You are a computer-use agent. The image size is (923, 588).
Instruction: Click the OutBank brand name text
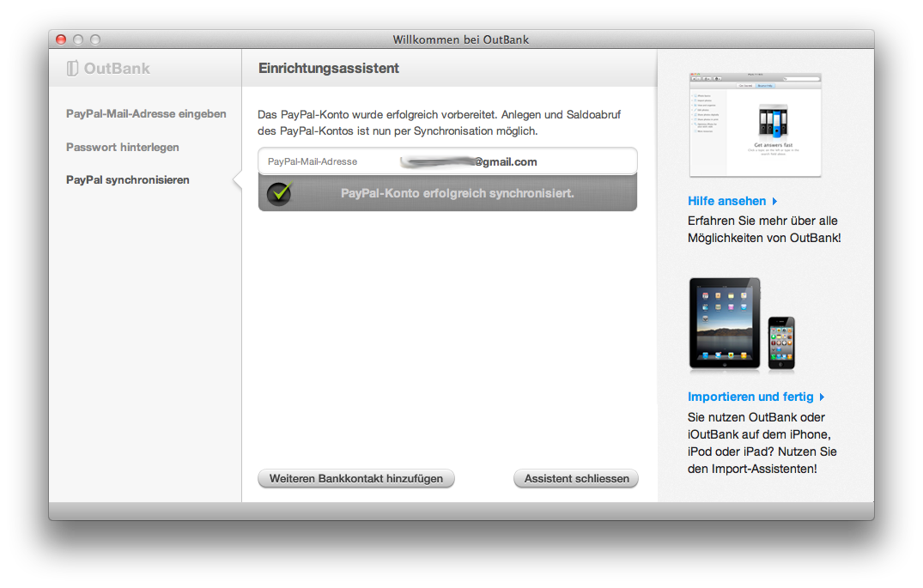click(117, 69)
